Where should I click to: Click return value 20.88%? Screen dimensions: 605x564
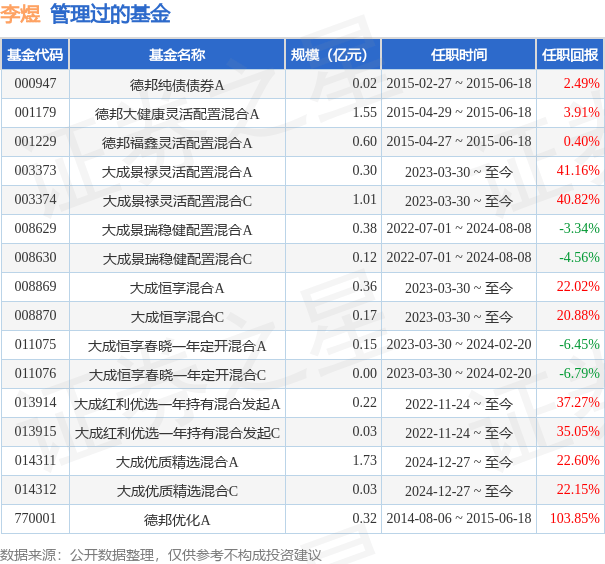[578, 315]
